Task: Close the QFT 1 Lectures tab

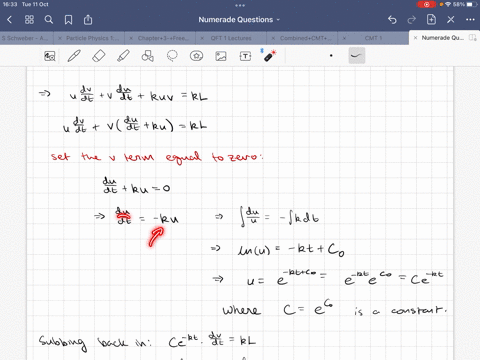Action: (x=202, y=38)
